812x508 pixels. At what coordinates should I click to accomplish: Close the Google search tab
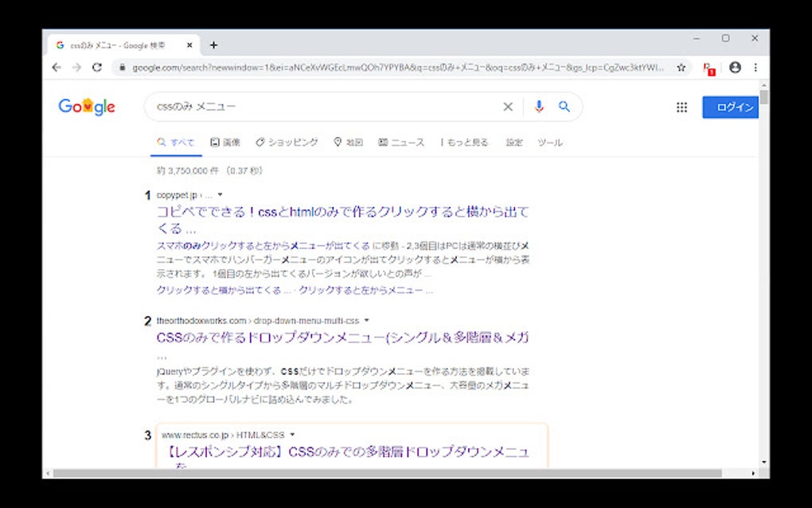189,45
